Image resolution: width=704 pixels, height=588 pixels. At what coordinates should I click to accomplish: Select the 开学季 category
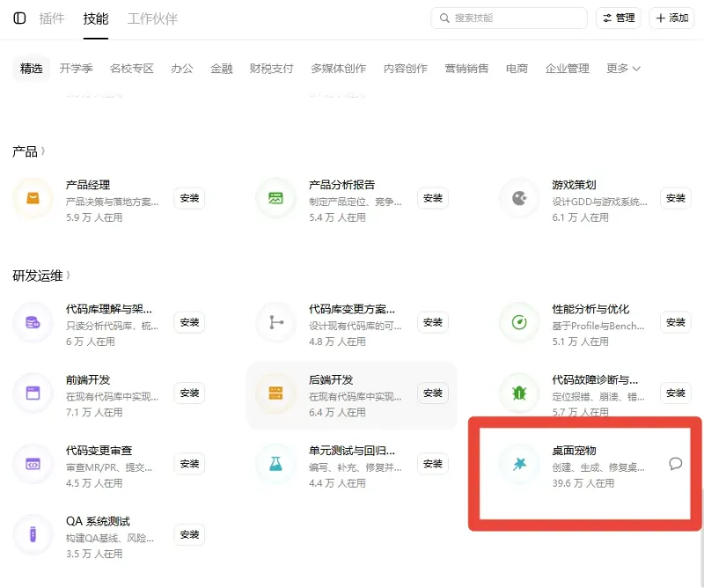click(x=76, y=69)
